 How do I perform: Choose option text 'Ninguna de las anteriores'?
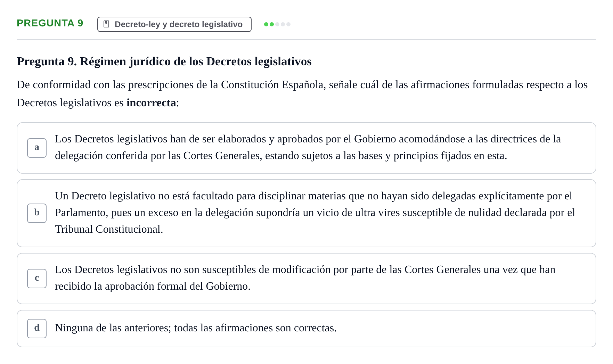click(x=196, y=328)
